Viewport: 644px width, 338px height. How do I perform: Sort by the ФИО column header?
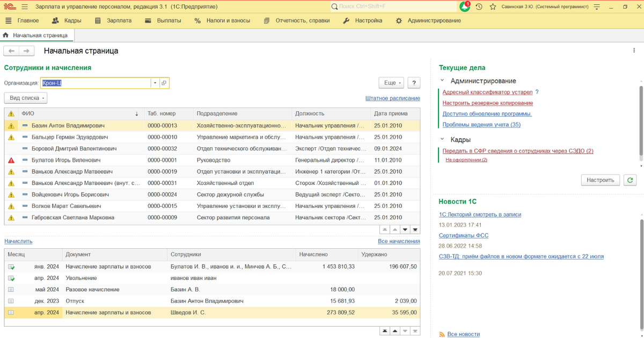(81, 114)
